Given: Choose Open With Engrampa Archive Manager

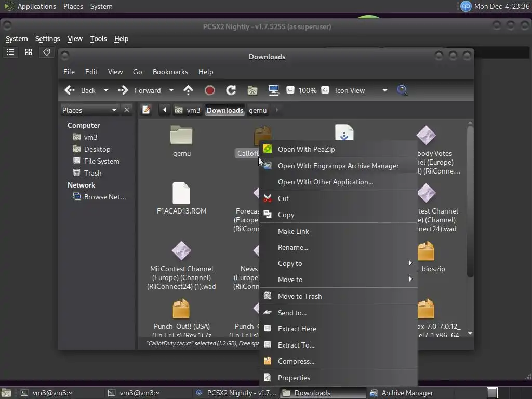Looking at the screenshot, I should point(338,166).
